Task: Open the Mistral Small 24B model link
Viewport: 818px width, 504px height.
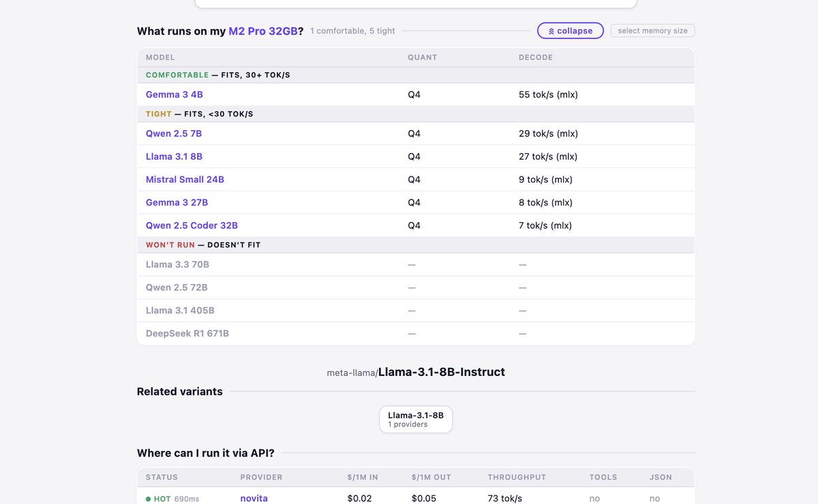Action: tap(185, 180)
